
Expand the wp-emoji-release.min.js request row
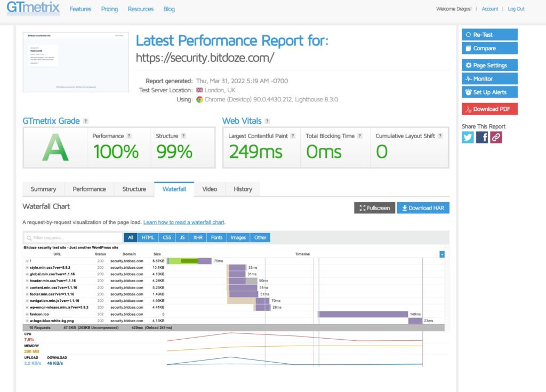click(27, 308)
